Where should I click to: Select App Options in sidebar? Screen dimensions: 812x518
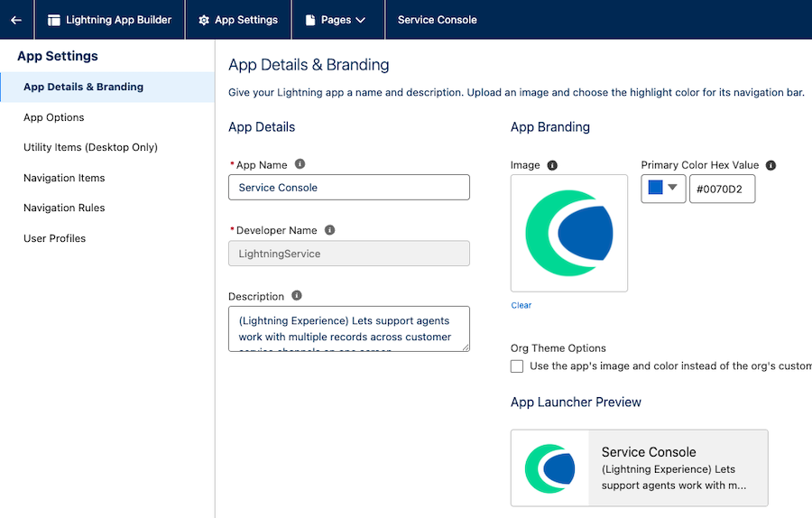(x=54, y=117)
